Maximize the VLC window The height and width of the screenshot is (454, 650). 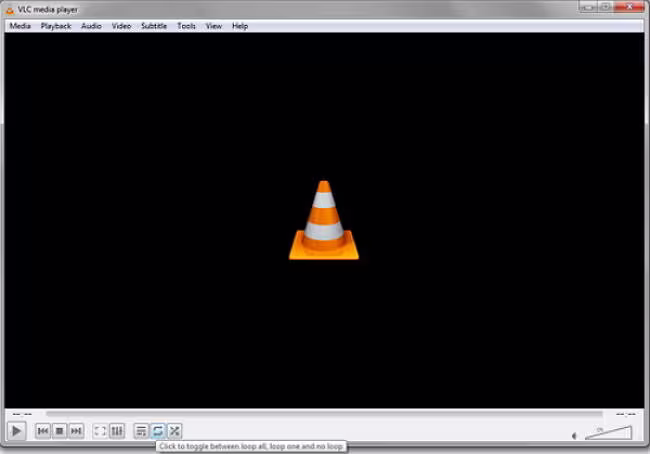point(605,7)
